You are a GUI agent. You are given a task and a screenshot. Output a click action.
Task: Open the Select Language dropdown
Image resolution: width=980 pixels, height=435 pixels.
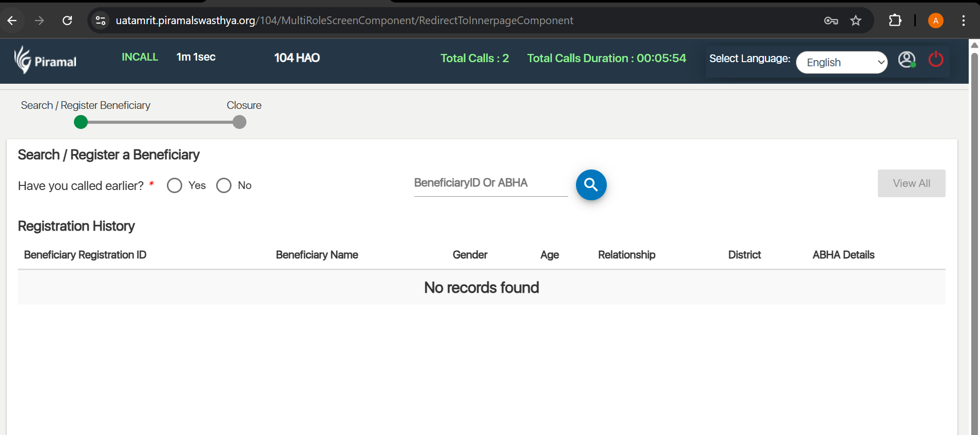(x=841, y=63)
